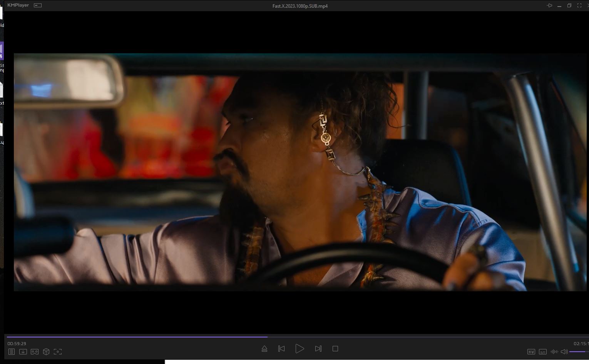Click the screen capture icon
This screenshot has height=364, width=589.
point(58,352)
